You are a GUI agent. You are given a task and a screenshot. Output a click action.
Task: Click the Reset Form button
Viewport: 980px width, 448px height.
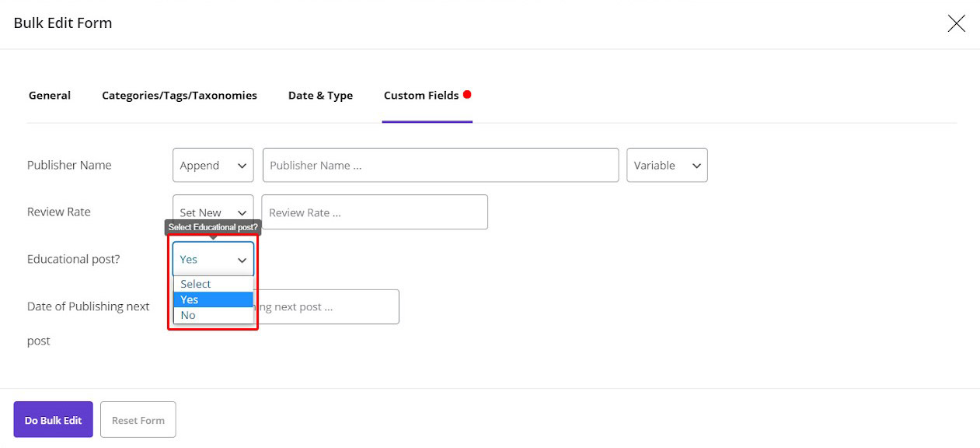click(138, 420)
